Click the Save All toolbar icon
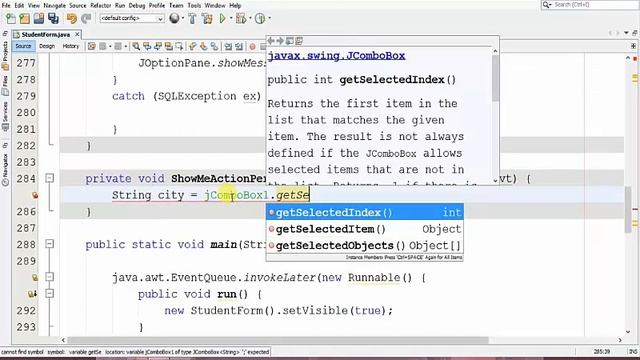The image size is (640, 360). (x=53, y=18)
